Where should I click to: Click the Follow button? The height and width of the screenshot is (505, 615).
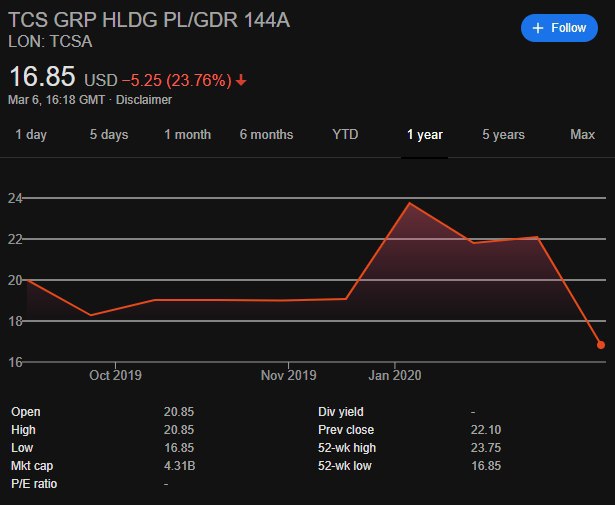pos(559,28)
